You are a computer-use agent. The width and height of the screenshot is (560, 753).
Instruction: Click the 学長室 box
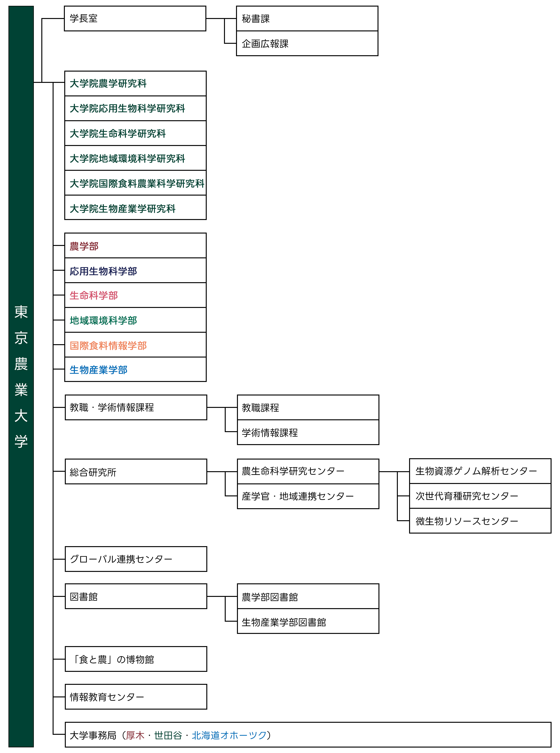tap(135, 19)
